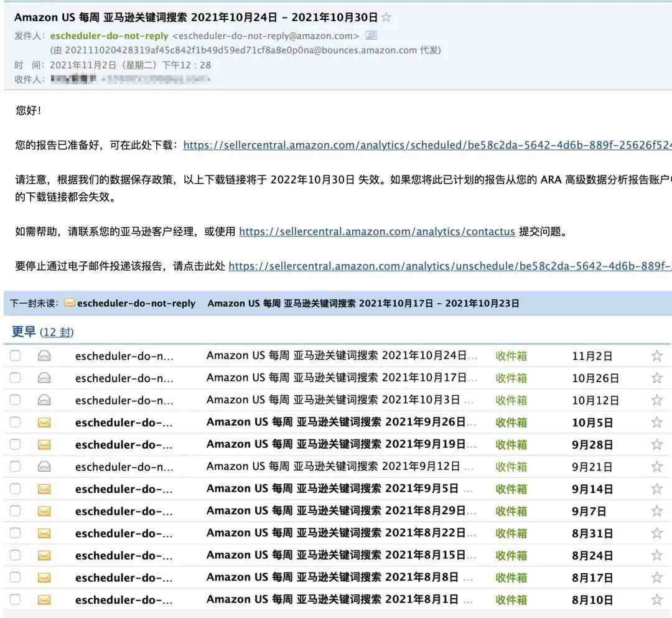Open the list email with subject 2021年9月26日
This screenshot has height=618, width=672.
tap(342, 423)
